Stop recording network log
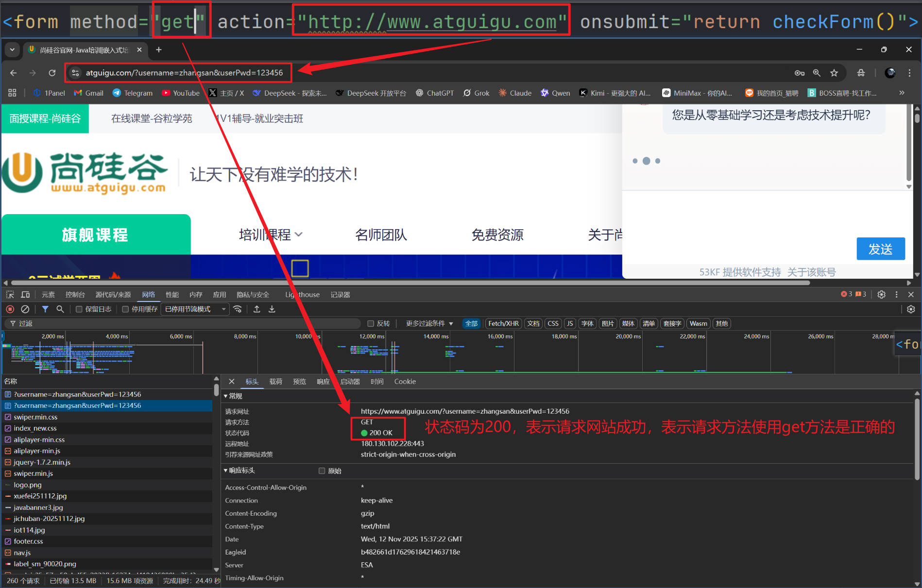 [10, 309]
